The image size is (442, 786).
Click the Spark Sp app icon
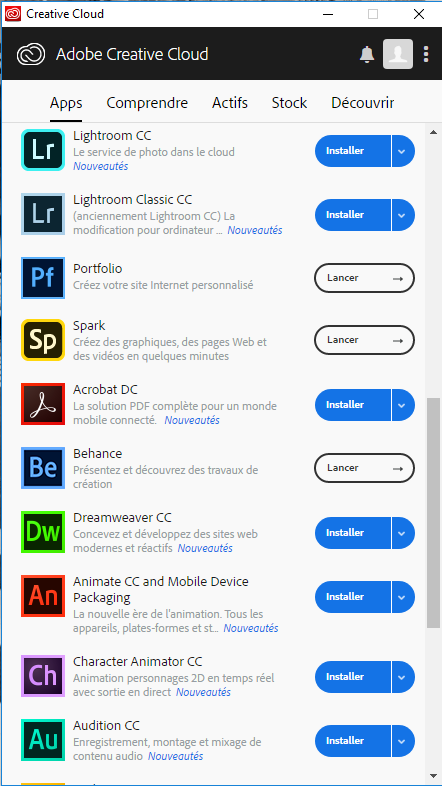(x=43, y=340)
